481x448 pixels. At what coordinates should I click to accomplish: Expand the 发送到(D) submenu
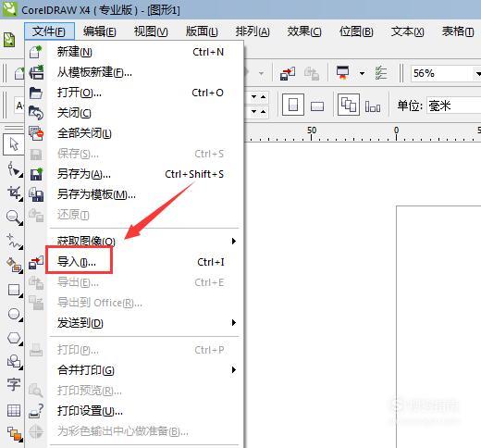point(234,323)
